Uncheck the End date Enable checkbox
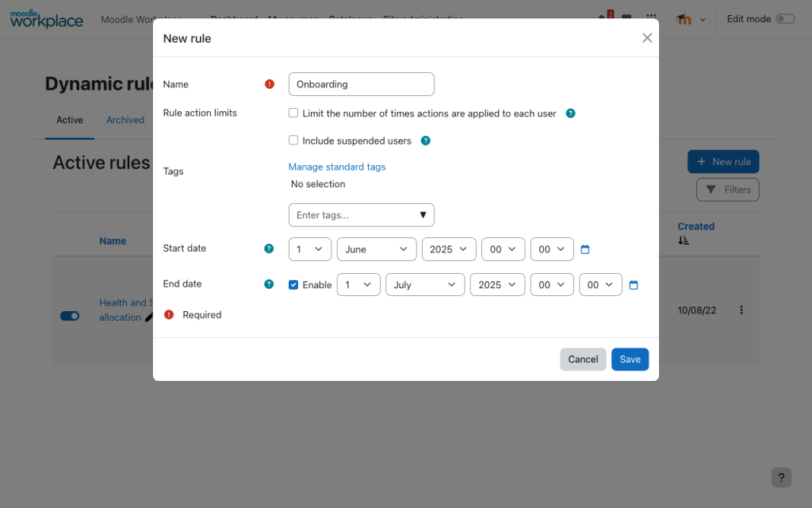The image size is (812, 508). point(293,285)
